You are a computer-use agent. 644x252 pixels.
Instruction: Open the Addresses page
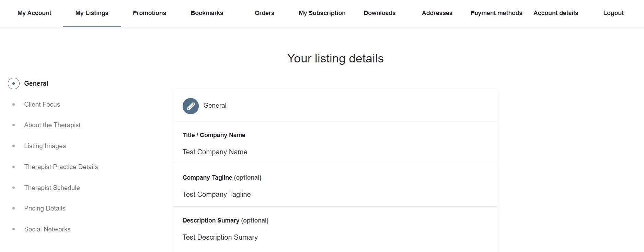point(437,13)
